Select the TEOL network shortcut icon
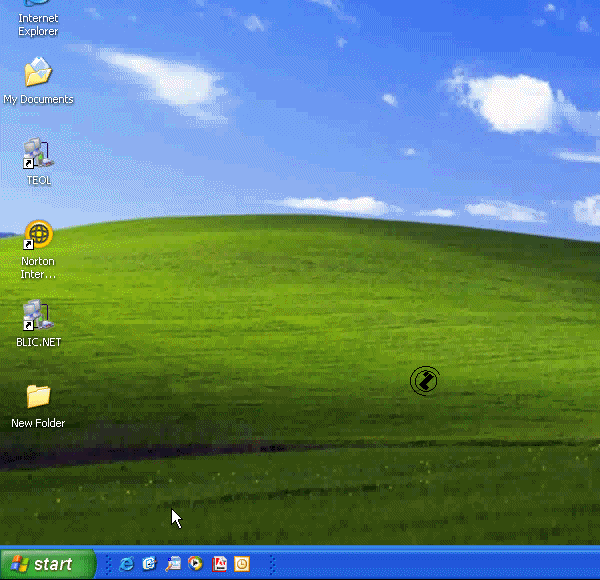The width and height of the screenshot is (600, 580). pos(38,154)
